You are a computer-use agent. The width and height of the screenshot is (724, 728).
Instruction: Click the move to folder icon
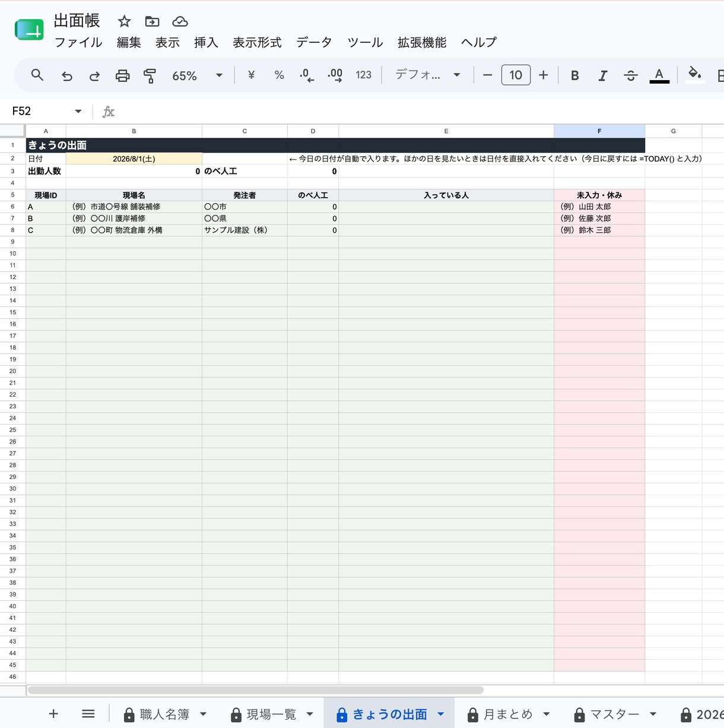pos(152,21)
